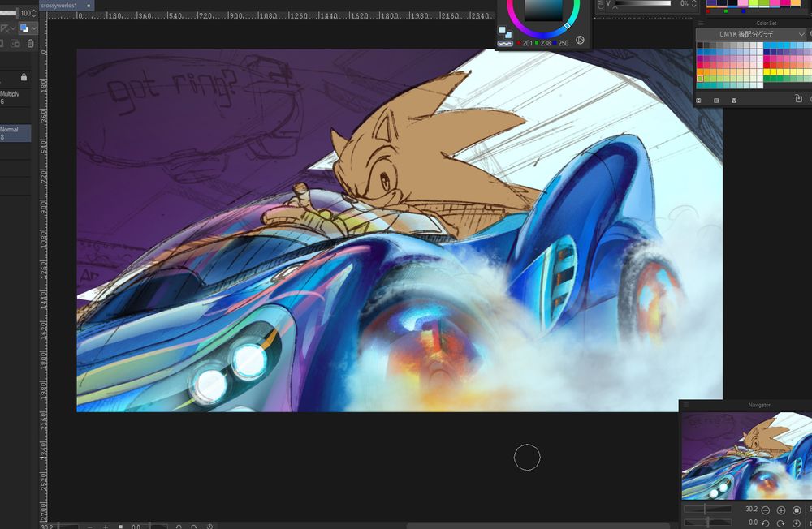
Task: Adjust the V slider in color slider panel
Action: [x=642, y=3]
